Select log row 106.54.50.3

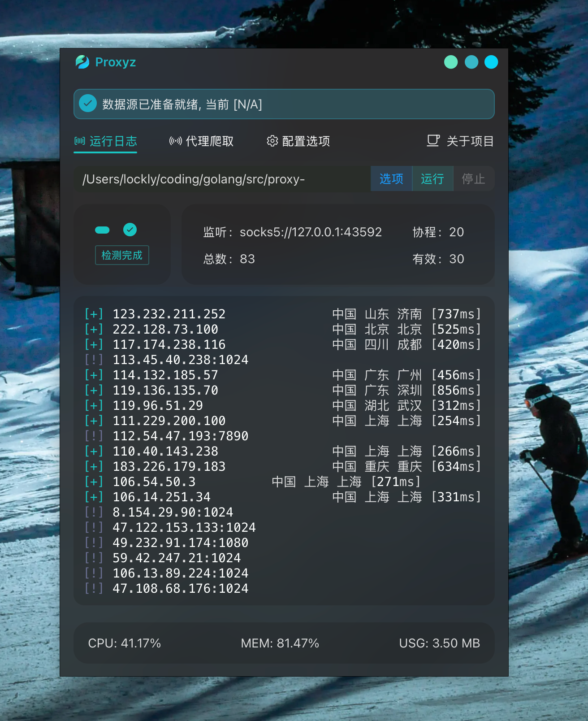[253, 482]
